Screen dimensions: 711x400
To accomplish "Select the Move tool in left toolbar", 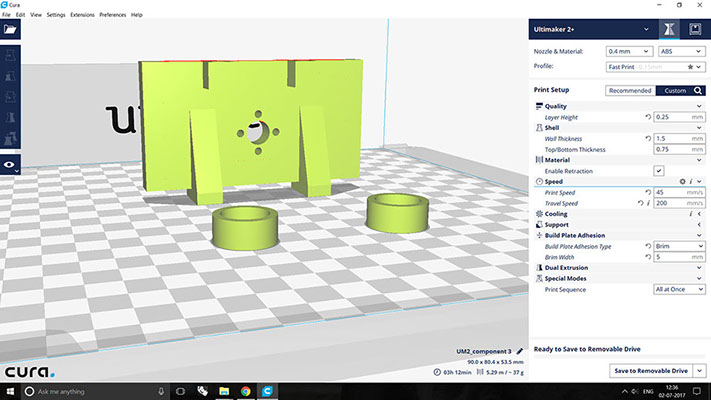I will [x=10, y=55].
